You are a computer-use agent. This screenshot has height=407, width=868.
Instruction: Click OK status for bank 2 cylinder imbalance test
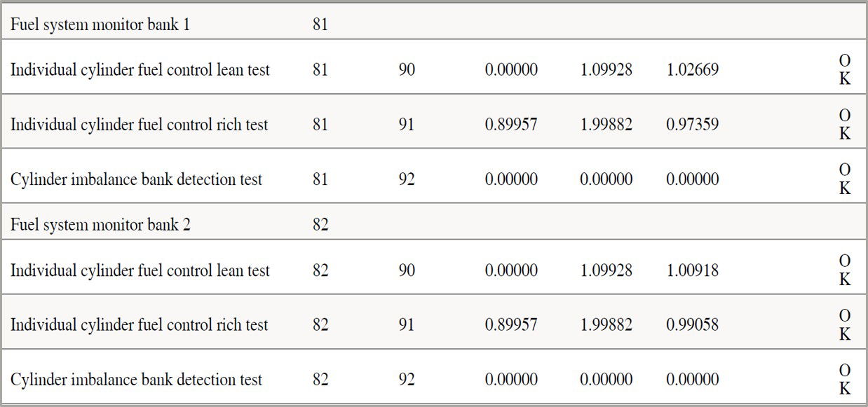pyautogui.click(x=845, y=380)
